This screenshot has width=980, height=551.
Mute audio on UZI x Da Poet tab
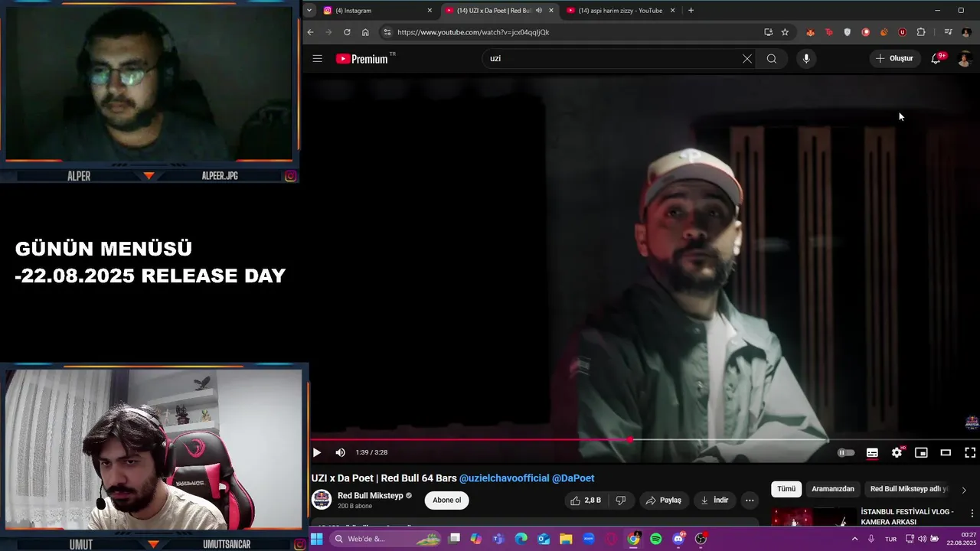[x=538, y=11]
